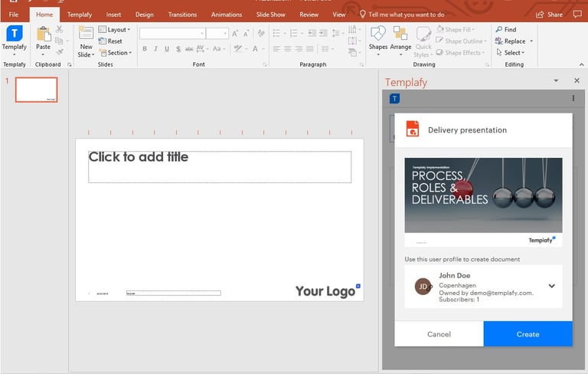The height and width of the screenshot is (374, 588).
Task: Click Replace in Editing group
Action: point(514,41)
